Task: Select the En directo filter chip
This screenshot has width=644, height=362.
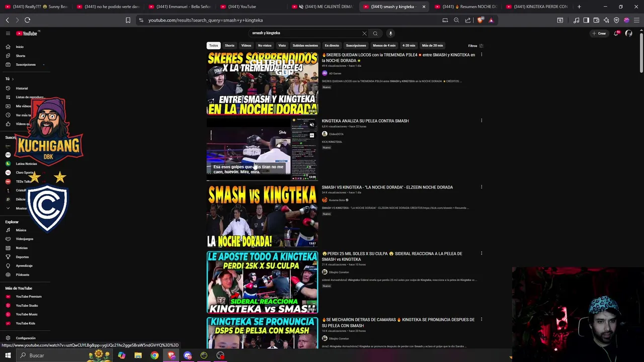Action: (x=332, y=46)
